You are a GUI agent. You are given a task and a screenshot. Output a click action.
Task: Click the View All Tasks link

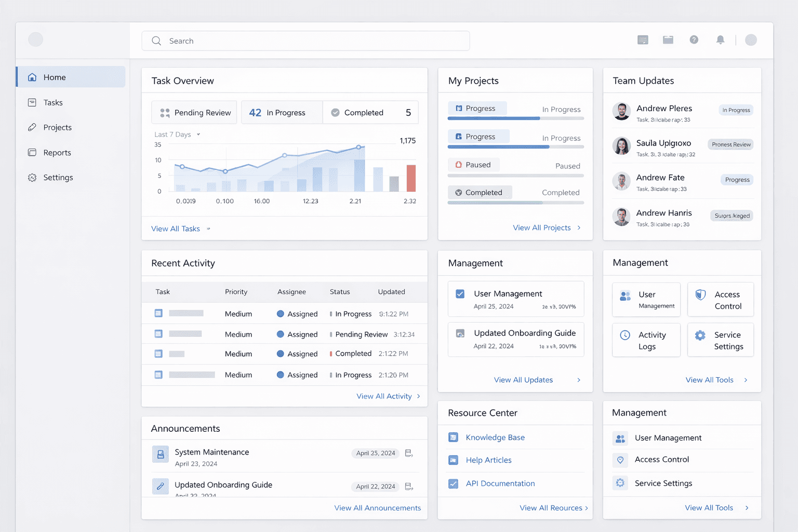(176, 229)
